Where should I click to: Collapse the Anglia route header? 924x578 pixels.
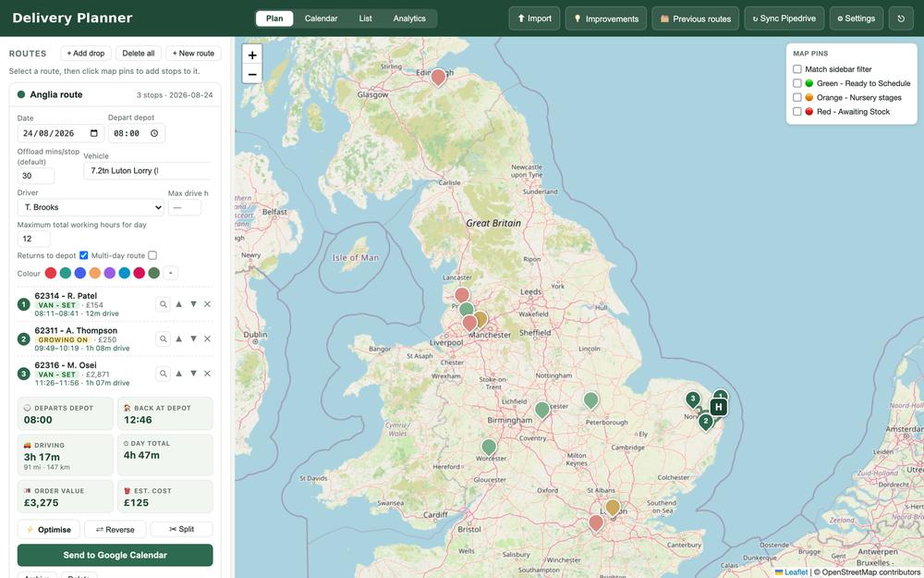(x=115, y=94)
